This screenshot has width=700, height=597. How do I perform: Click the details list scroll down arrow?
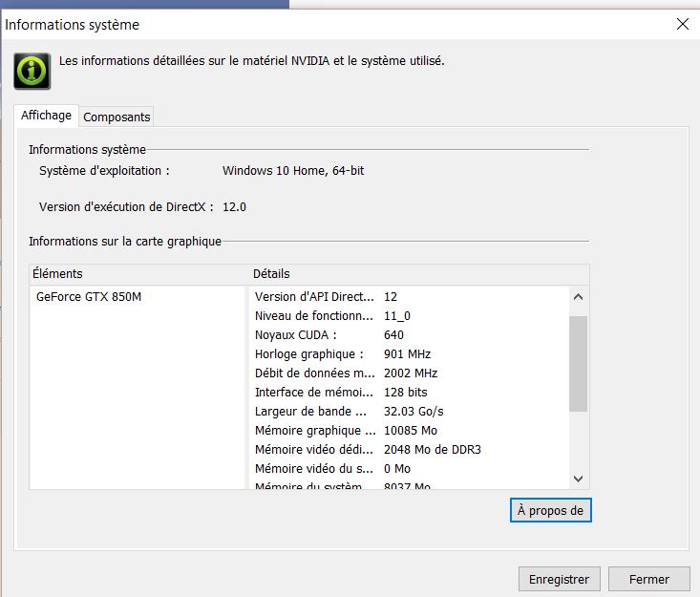(578, 479)
